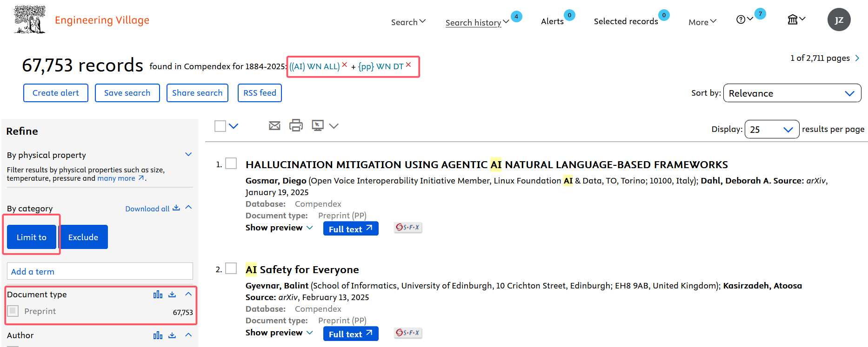Open the results per page dropdown
The image size is (868, 347).
pos(772,129)
